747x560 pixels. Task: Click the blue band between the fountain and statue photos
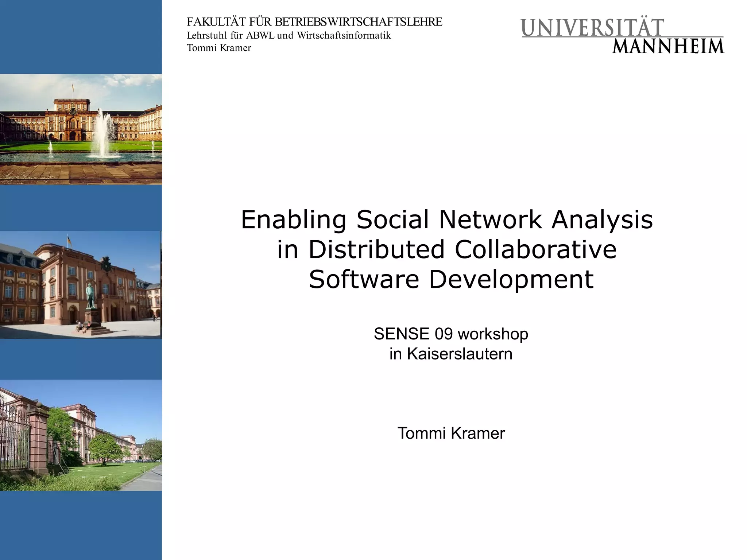coord(81,207)
